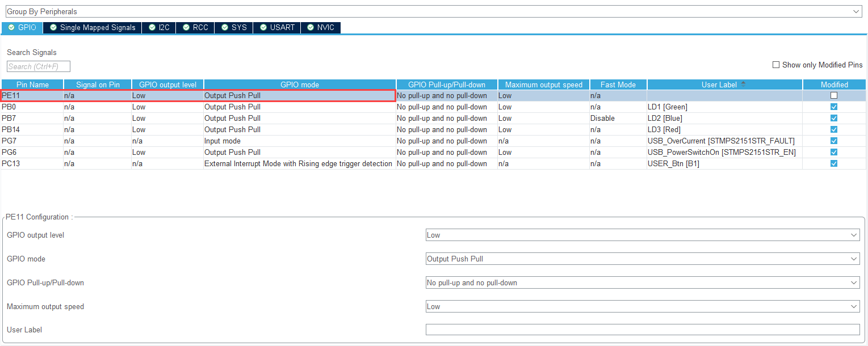The image size is (868, 346).
Task: Open the Single Mapped Signals tab
Action: tap(93, 27)
